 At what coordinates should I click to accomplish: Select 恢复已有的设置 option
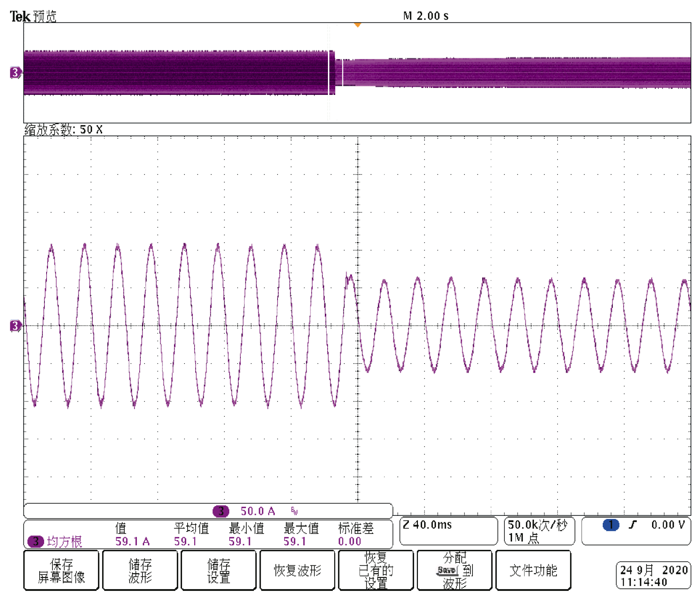(376, 570)
